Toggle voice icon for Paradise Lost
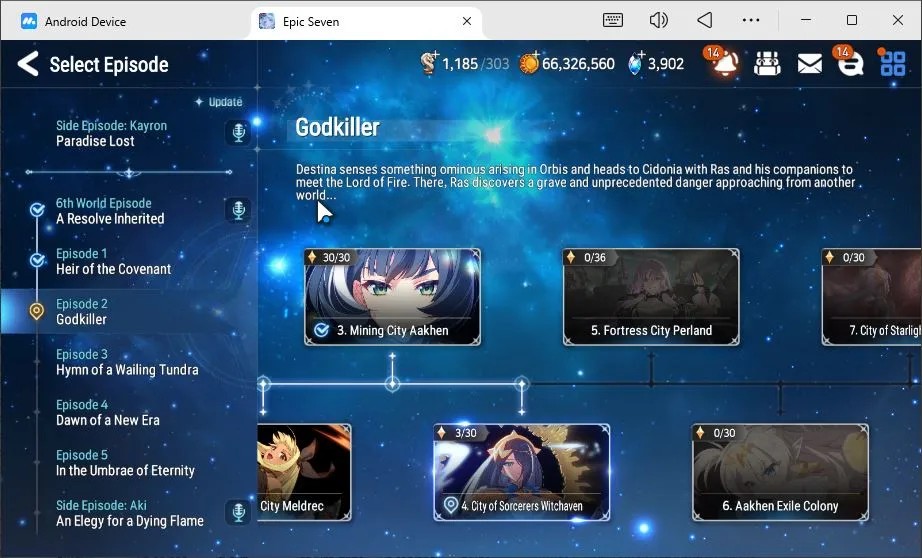922x558 pixels. pos(238,132)
